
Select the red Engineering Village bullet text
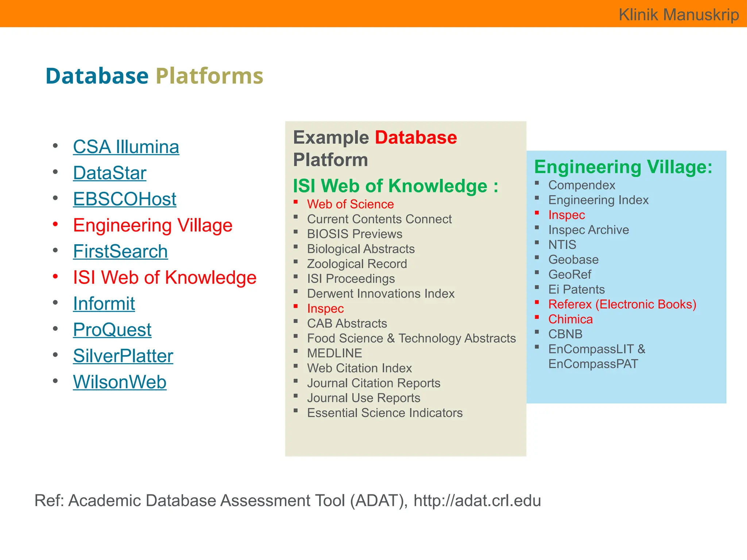[x=152, y=225]
